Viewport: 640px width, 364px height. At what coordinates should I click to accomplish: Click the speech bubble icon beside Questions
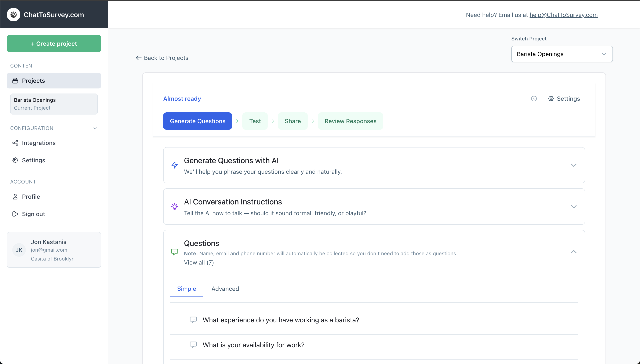[175, 251]
